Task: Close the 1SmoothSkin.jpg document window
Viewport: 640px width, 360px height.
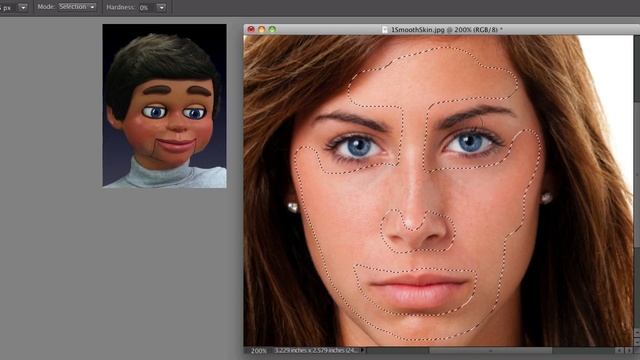Action: coord(251,29)
